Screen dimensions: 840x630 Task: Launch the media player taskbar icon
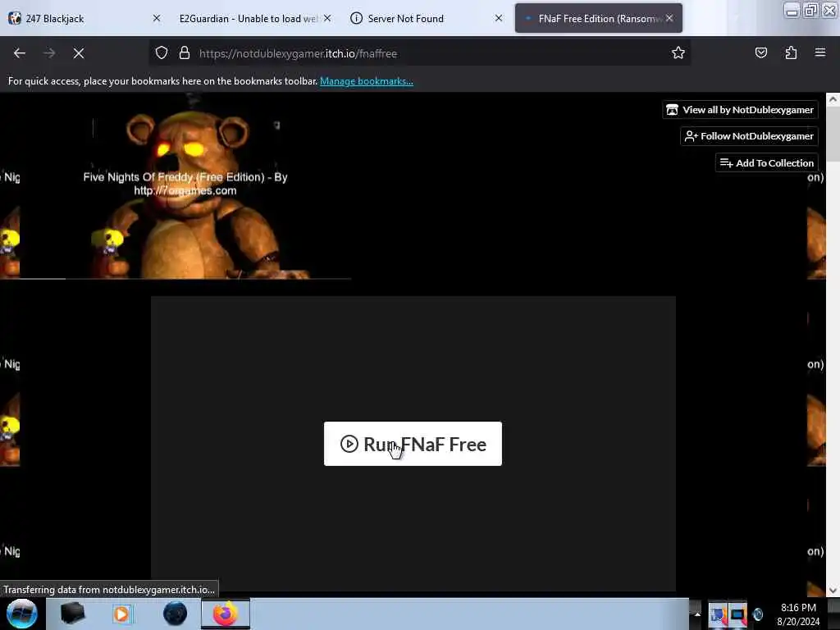[121, 614]
